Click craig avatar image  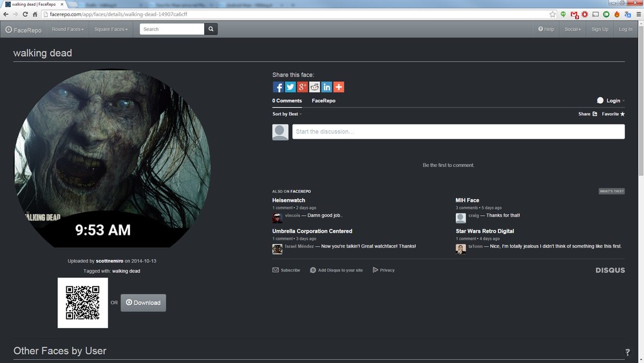pos(461,218)
